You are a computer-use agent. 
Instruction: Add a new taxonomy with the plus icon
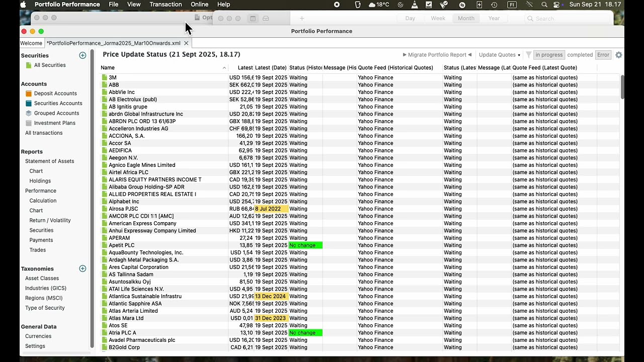(83, 268)
